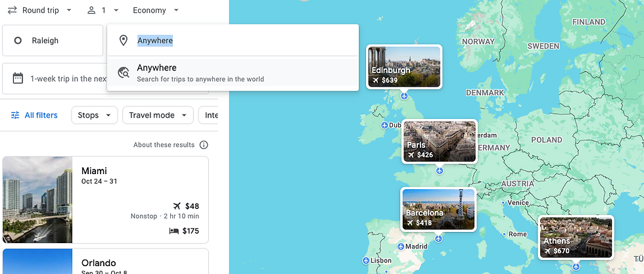Open the Miami destination photo

(37, 200)
